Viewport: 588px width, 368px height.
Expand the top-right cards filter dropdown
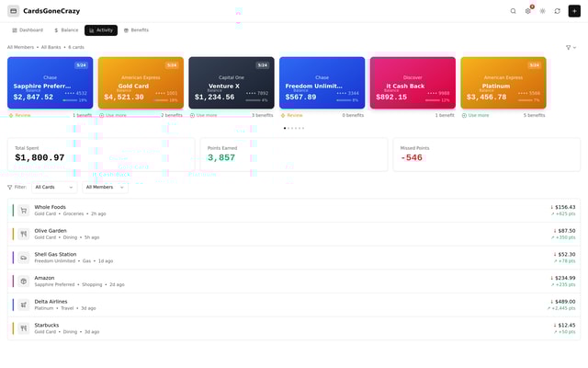[571, 47]
